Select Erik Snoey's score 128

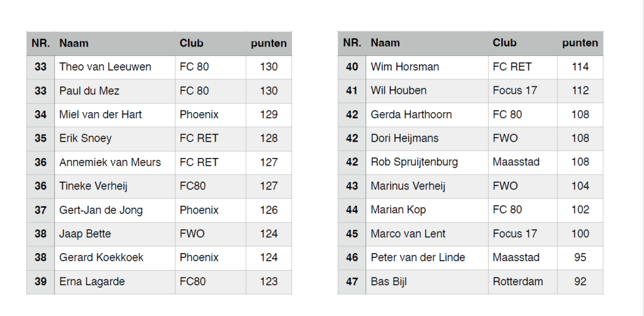click(x=269, y=138)
